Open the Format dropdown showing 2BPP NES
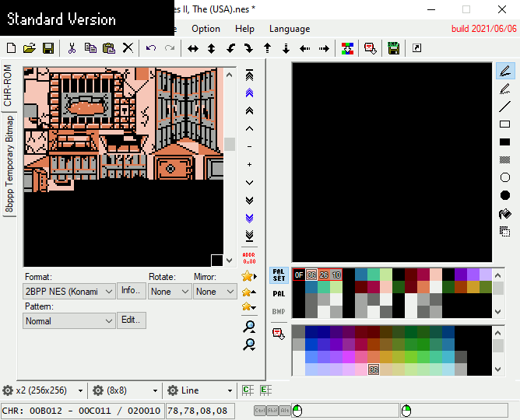Screen dimensions: 520x420 (69, 292)
